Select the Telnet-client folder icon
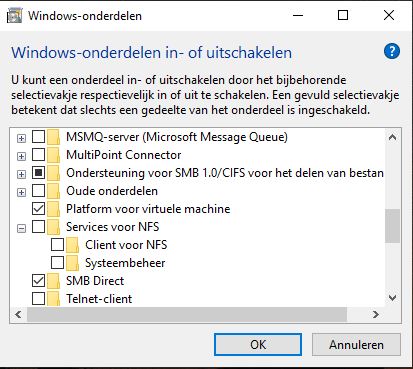The height and width of the screenshot is (369, 413). [53, 299]
